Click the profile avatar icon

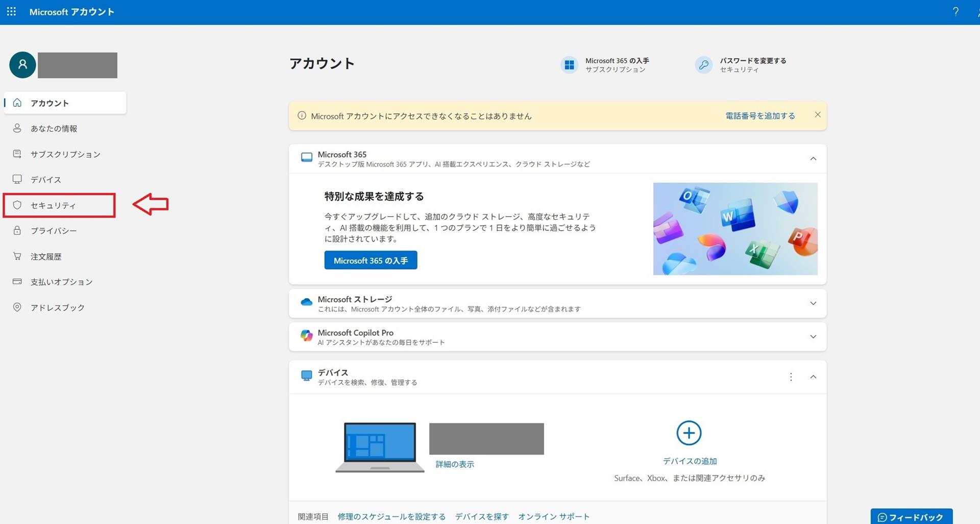tap(22, 65)
